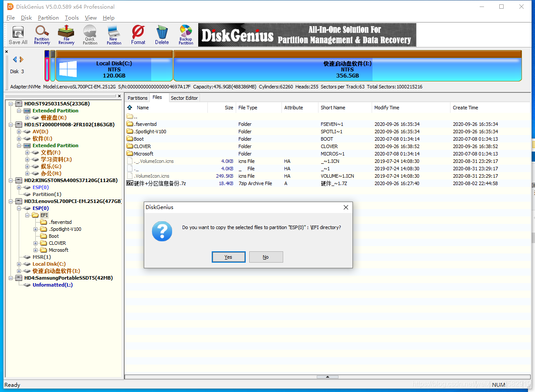The width and height of the screenshot is (535, 392).
Task: Click the Save All toolbar icon
Action: 18,35
